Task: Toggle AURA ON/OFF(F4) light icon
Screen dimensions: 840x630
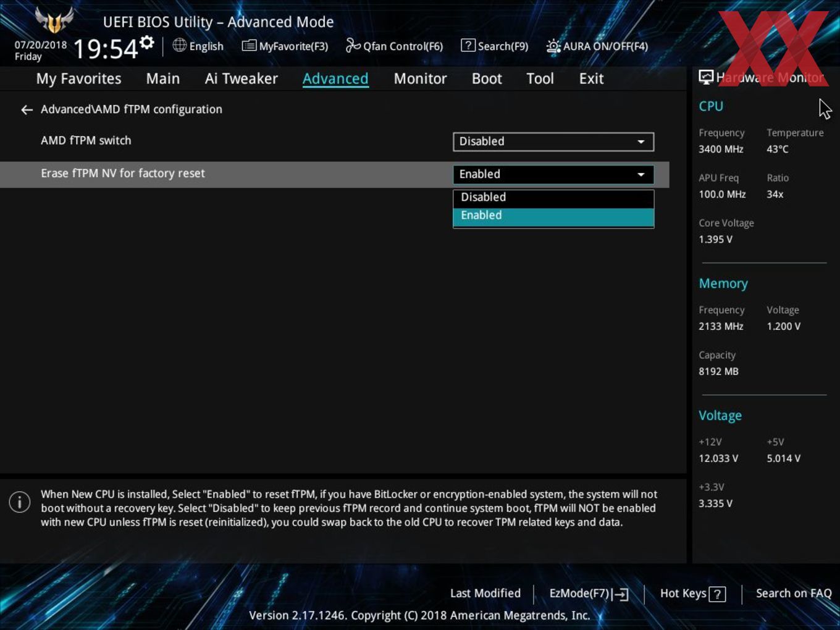Action: [x=553, y=46]
